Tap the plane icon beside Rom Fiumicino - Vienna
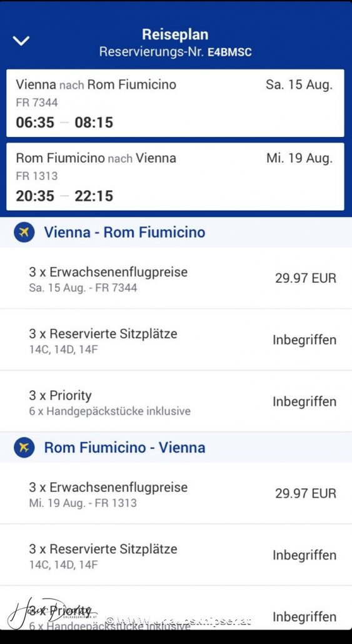The width and height of the screenshot is (352, 644). coord(24,447)
